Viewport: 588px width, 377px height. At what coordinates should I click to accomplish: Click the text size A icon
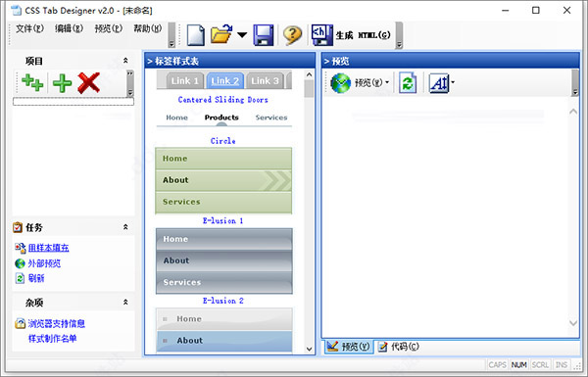point(439,83)
